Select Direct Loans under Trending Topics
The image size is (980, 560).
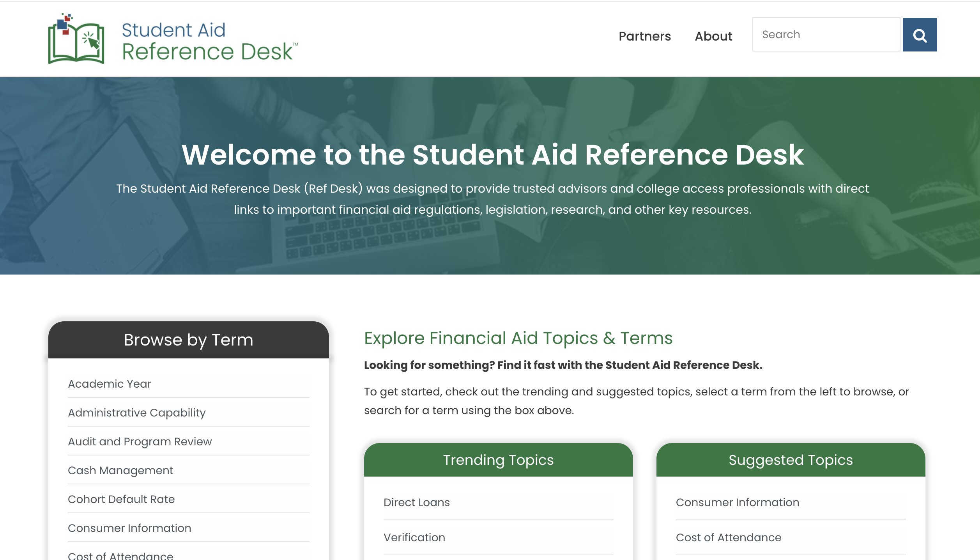click(x=417, y=503)
